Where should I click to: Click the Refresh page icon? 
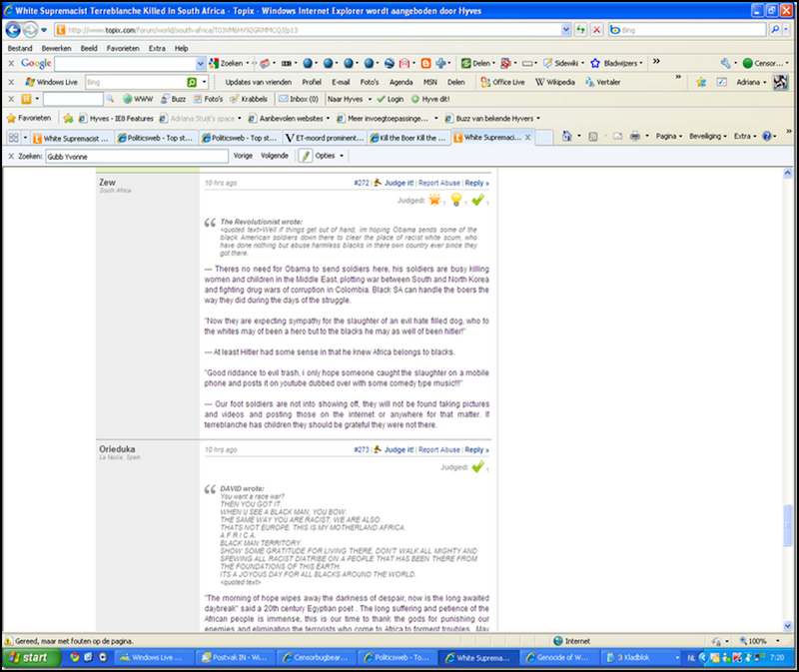click(x=580, y=30)
